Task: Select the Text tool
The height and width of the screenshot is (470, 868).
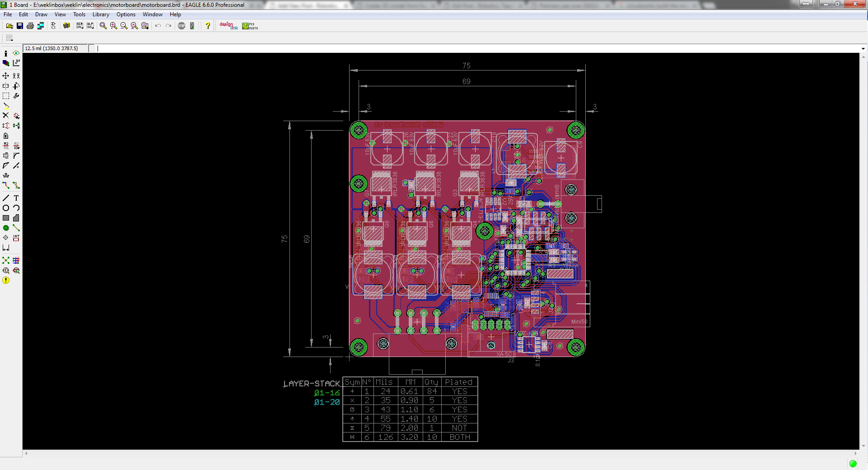Action: pos(16,198)
